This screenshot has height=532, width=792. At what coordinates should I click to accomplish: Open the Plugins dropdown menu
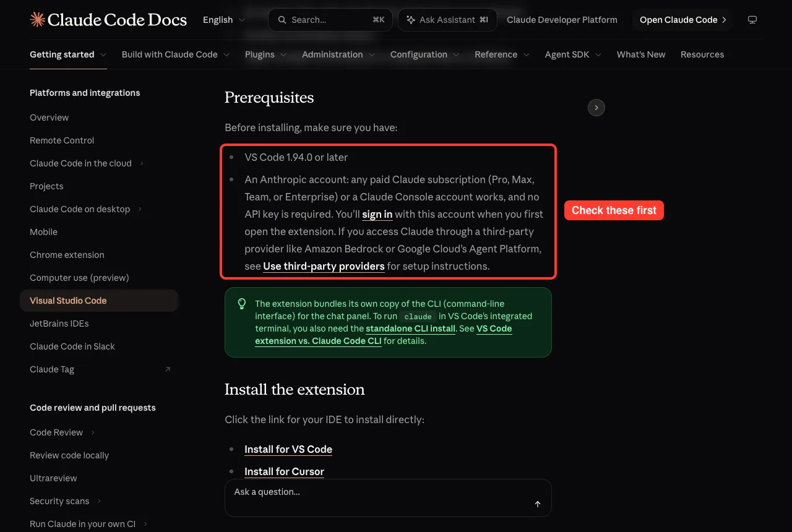point(266,54)
